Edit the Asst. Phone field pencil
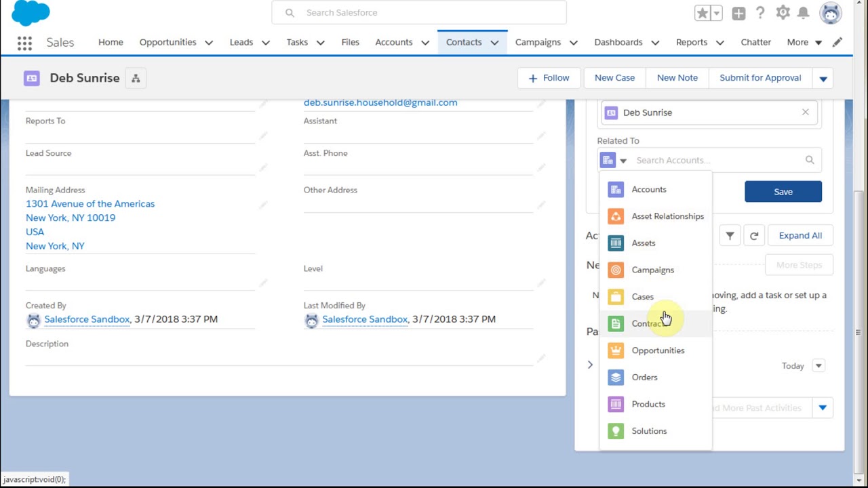 click(541, 168)
